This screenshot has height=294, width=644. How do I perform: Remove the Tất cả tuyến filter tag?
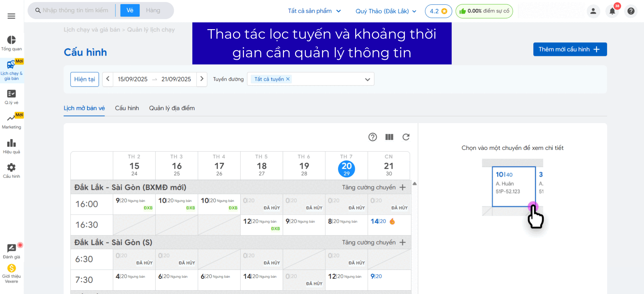[288, 79]
